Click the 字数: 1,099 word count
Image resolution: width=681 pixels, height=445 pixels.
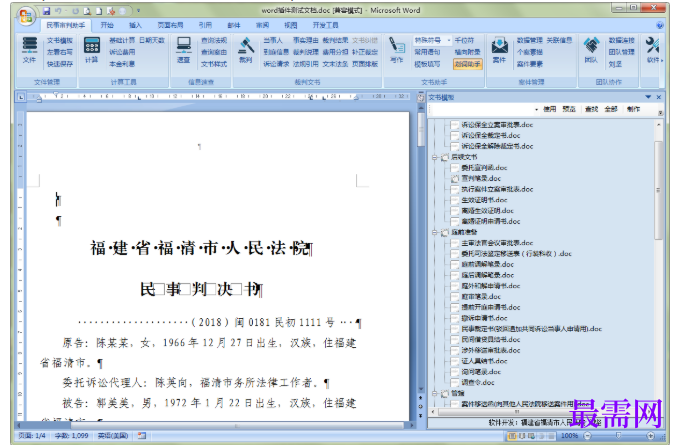(71, 435)
